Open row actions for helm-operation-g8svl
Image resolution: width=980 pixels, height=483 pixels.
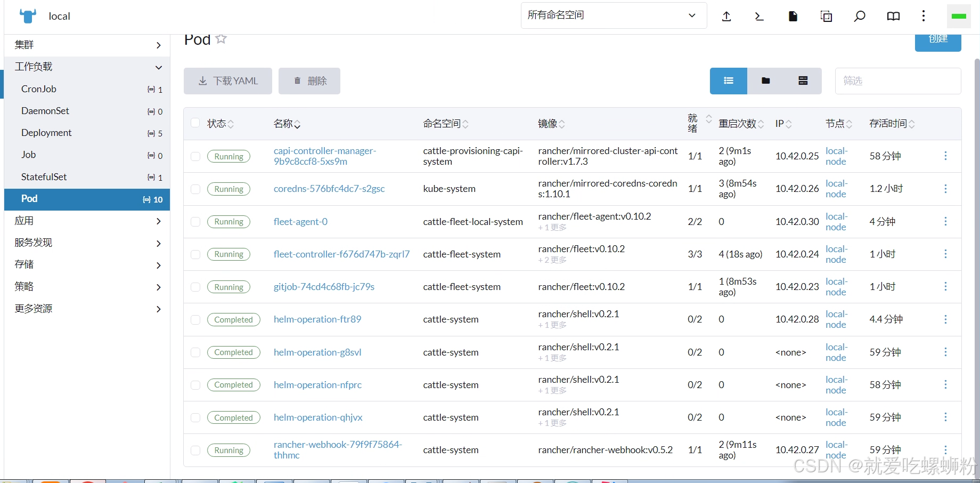[945, 352]
